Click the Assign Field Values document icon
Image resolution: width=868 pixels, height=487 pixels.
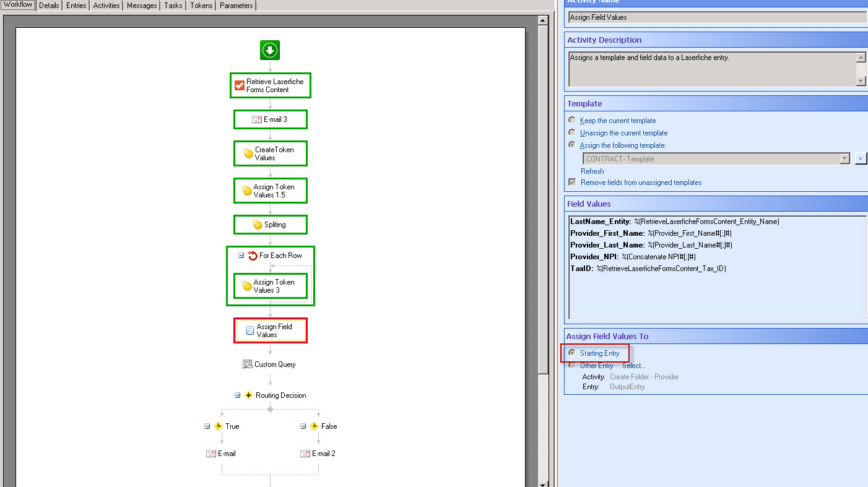pos(250,330)
